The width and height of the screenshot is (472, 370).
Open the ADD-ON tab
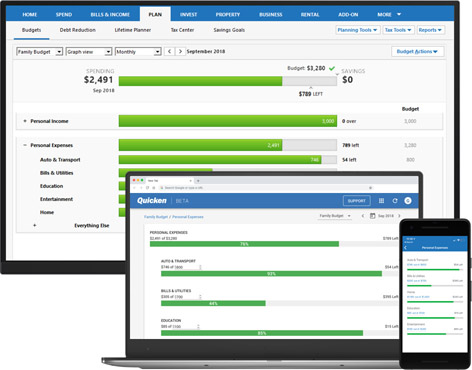[348, 15]
